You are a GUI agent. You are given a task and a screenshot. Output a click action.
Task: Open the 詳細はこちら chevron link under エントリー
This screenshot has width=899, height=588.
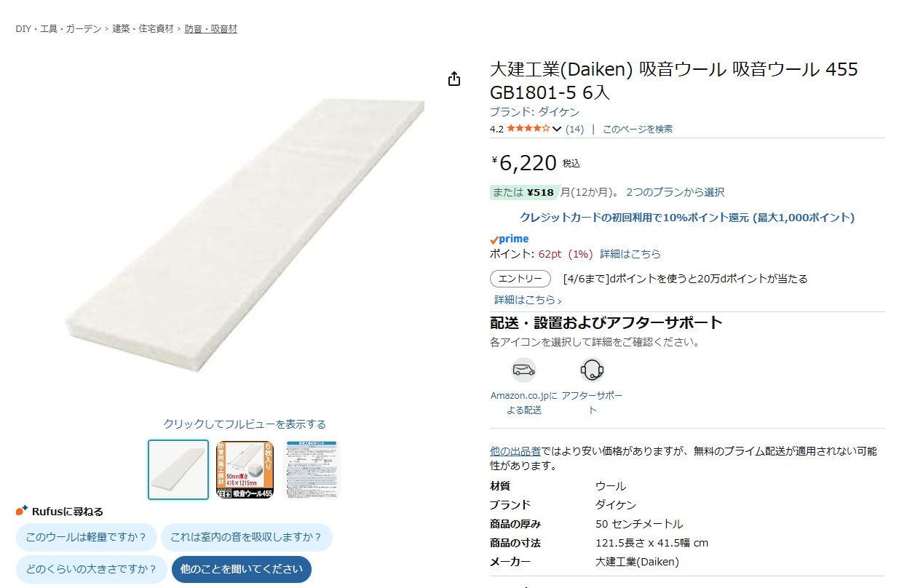coord(528,300)
